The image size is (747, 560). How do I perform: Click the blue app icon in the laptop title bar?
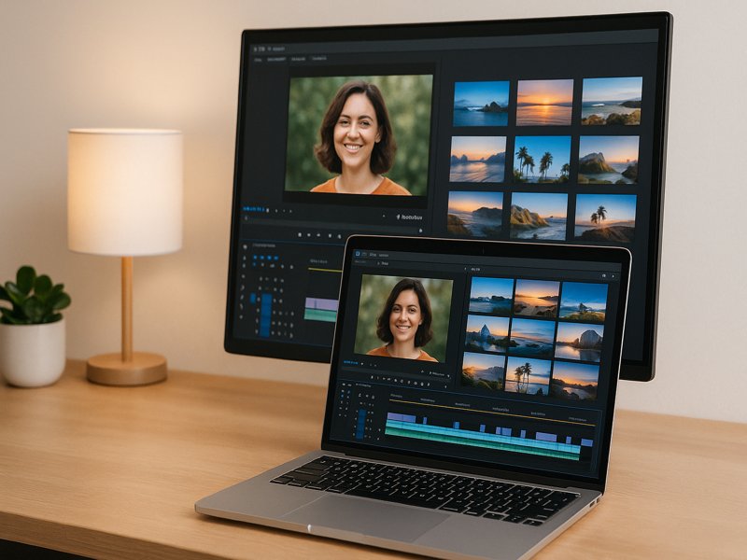[x=359, y=253]
